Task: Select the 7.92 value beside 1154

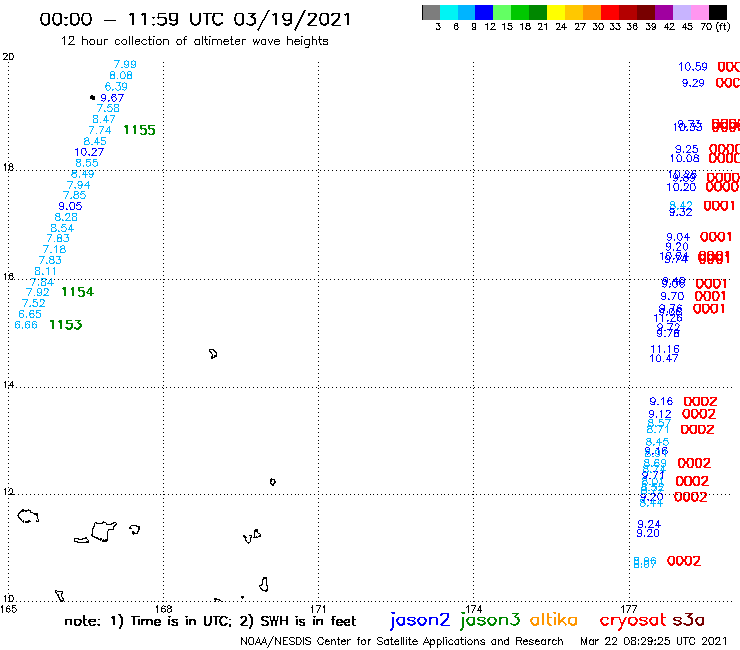Action: tap(38, 292)
